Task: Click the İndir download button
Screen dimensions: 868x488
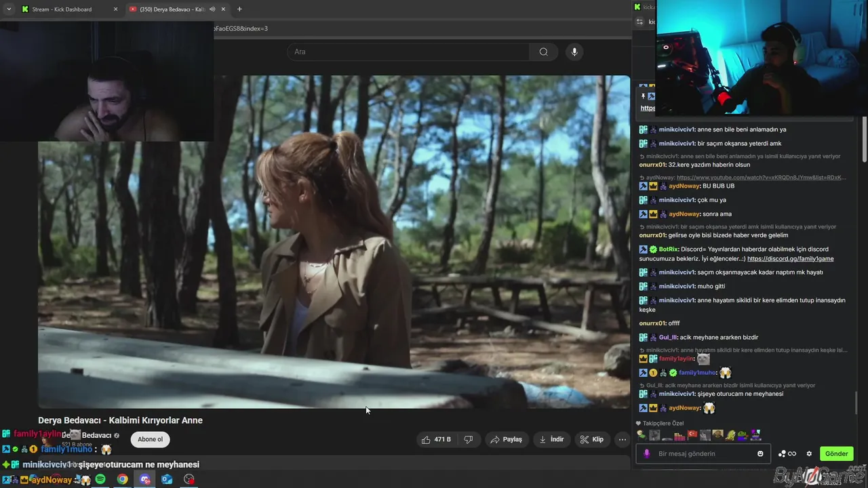Action: pyautogui.click(x=551, y=439)
